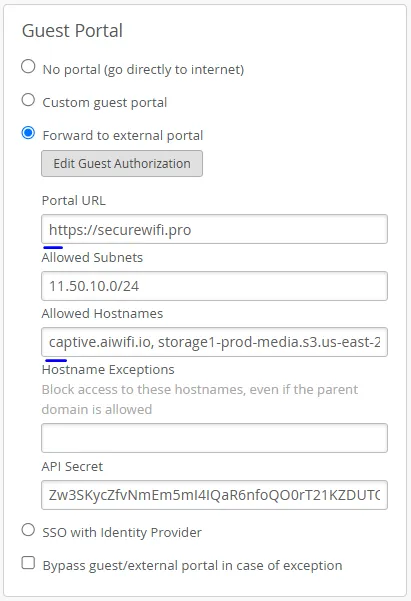
Task: Click into the Portal URL field
Action: click(x=214, y=229)
